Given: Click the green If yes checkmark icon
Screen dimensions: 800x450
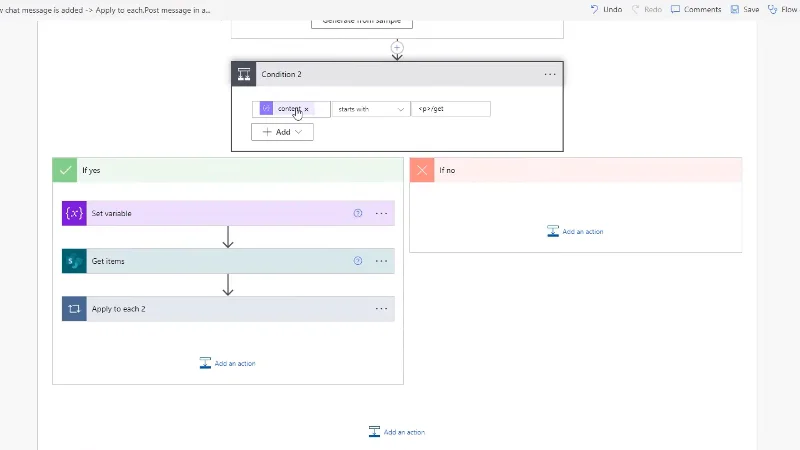Looking at the screenshot, I should click(65, 170).
